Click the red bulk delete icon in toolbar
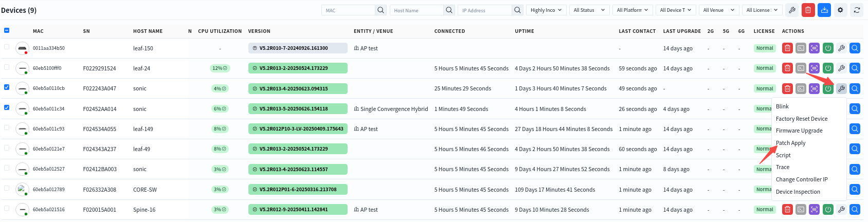This screenshot has height=222, width=868. [x=808, y=10]
